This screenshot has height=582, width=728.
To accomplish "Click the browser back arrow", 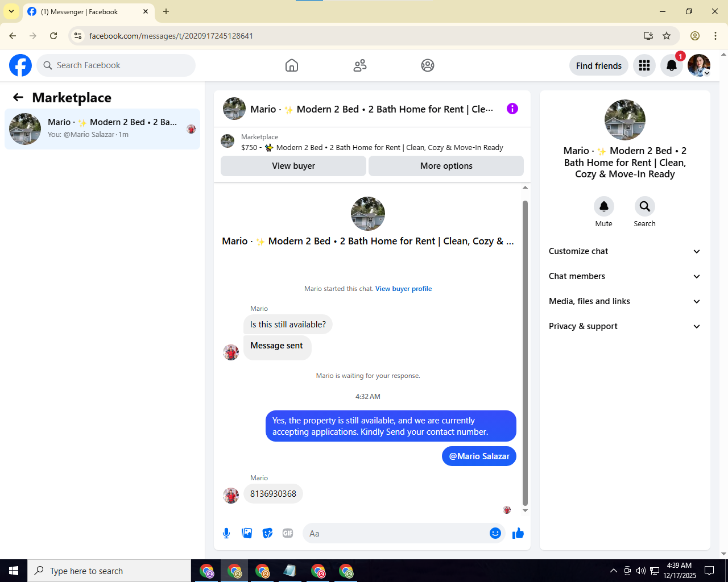I will coord(13,36).
